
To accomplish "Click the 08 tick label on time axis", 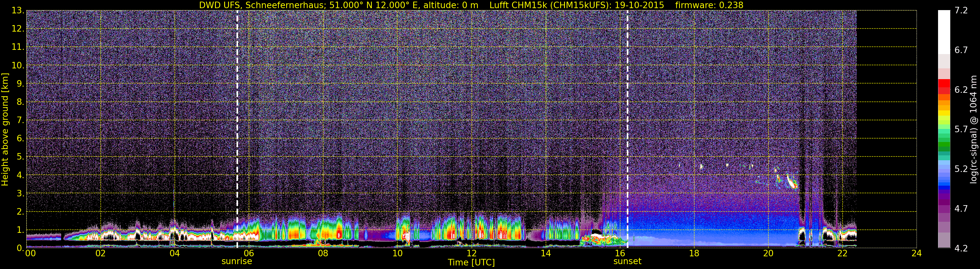I will [323, 254].
